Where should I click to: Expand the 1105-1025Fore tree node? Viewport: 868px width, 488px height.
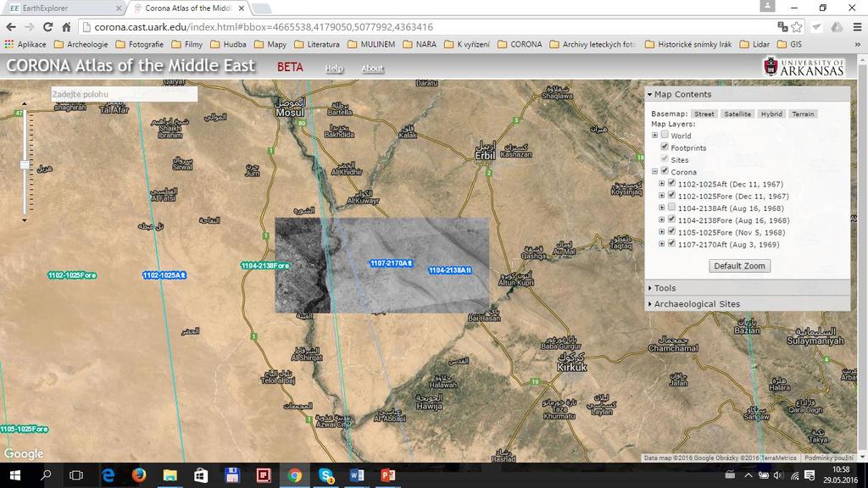pos(661,232)
